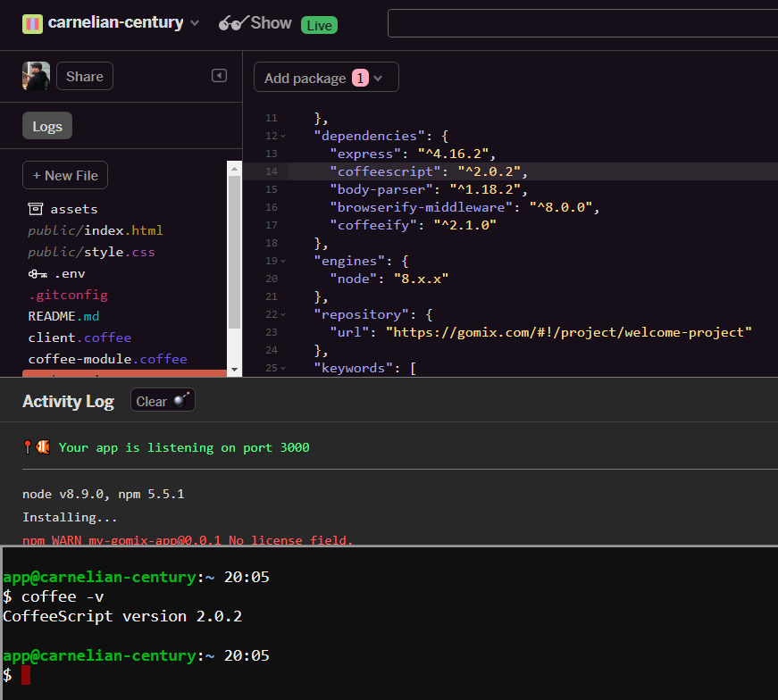Place cursor on the "express" dependency line
The image size is (778, 700).
413,154
